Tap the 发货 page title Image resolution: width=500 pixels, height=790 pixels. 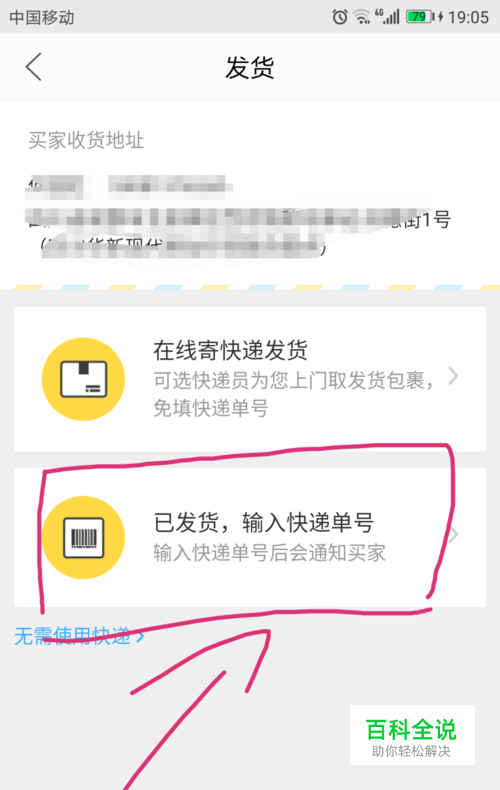click(249, 67)
